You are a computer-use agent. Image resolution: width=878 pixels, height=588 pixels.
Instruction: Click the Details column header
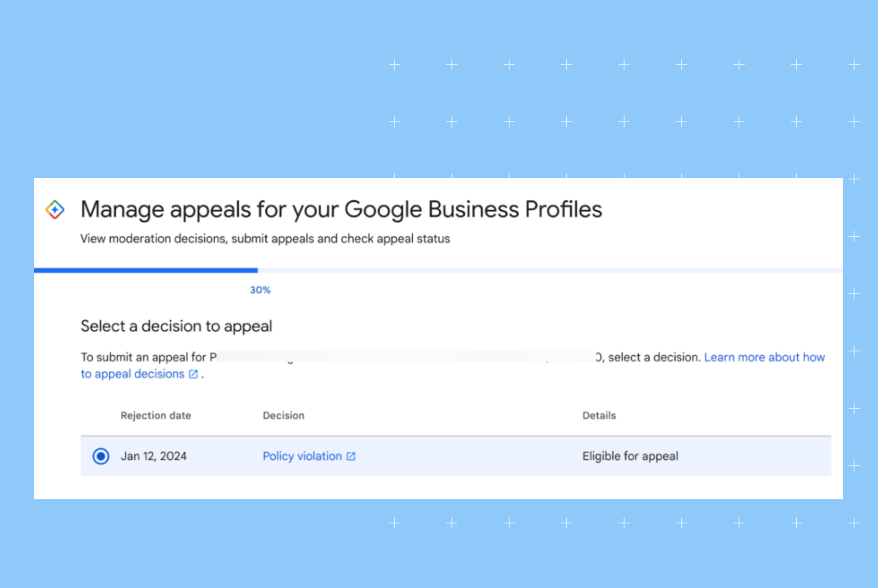(x=599, y=415)
